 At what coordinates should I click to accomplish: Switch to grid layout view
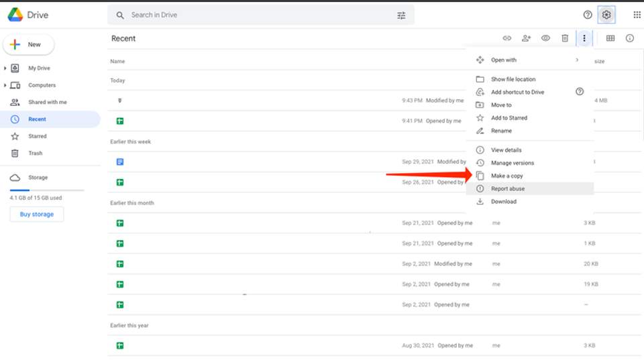[x=610, y=38]
